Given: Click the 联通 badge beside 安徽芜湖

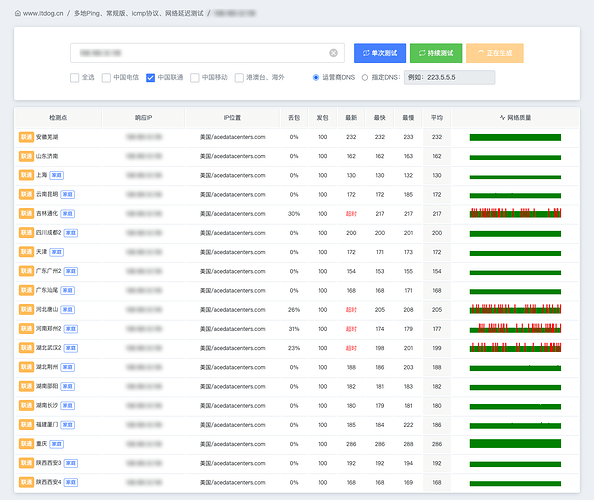Looking at the screenshot, I should pos(26,137).
